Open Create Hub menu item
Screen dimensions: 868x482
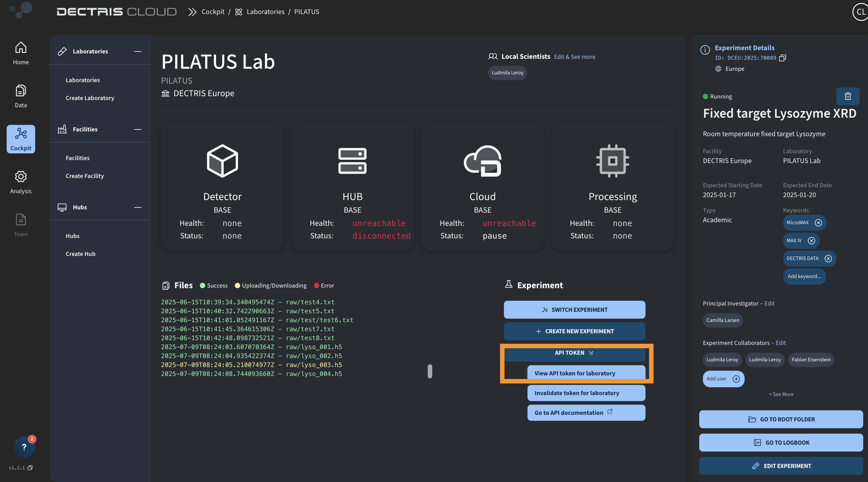pos(80,254)
